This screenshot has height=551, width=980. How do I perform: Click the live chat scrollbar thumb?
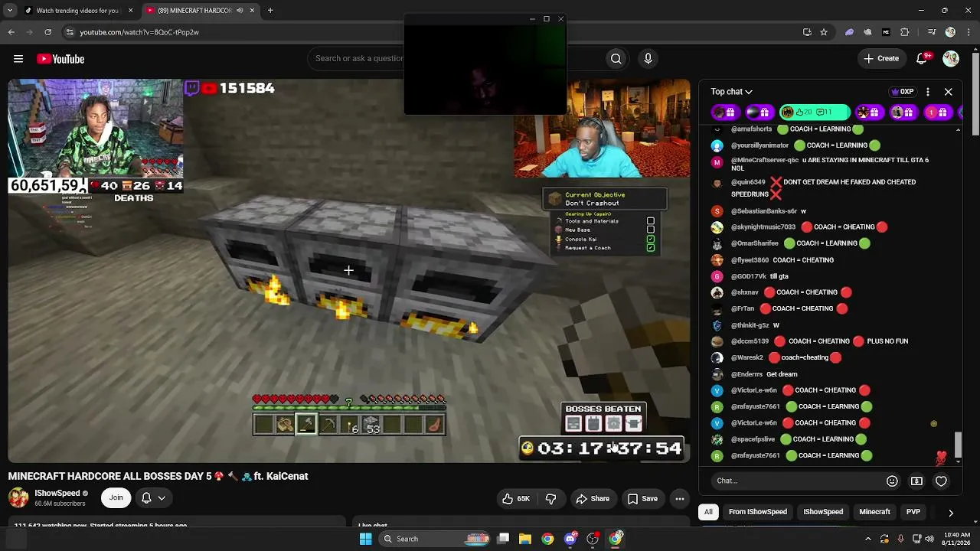point(958,444)
